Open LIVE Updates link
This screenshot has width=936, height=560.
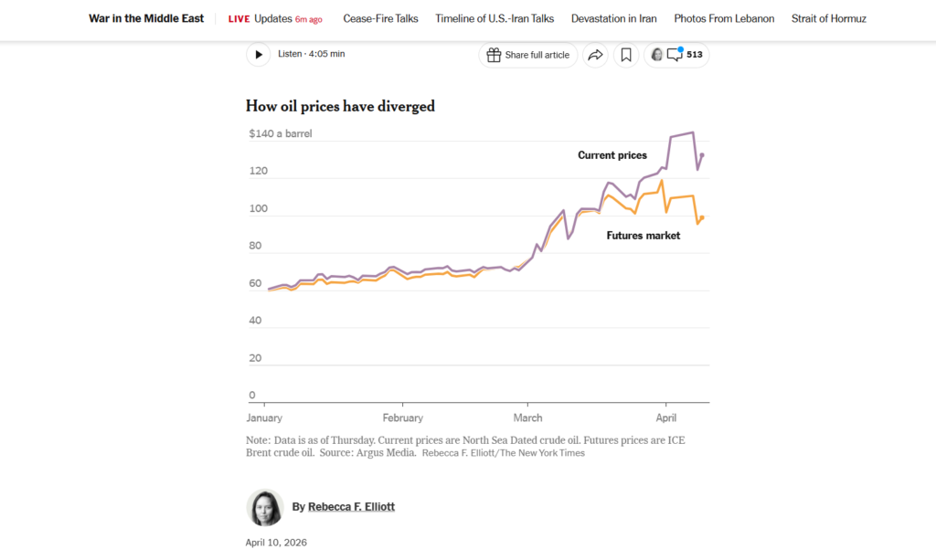tap(274, 18)
